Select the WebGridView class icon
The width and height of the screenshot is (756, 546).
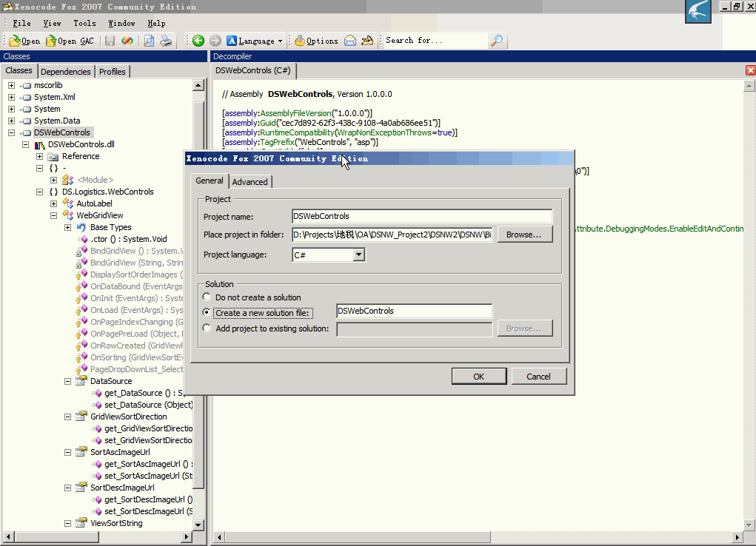click(x=68, y=215)
